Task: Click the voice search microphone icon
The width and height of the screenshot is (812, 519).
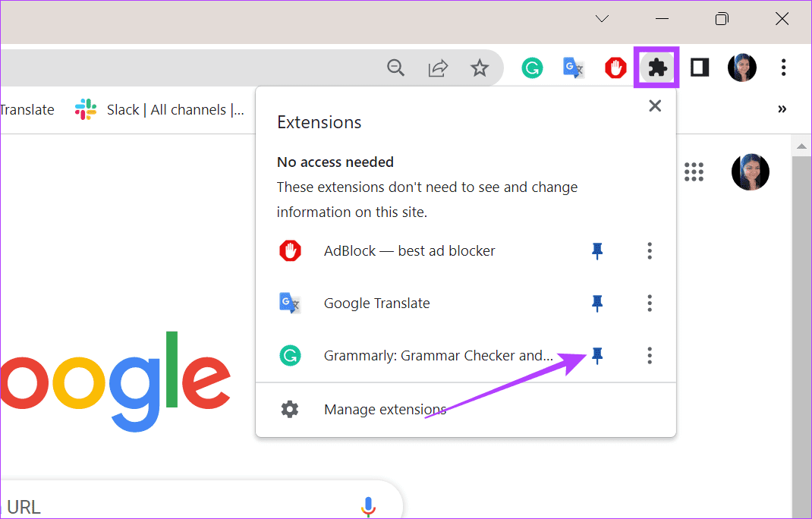Action: click(x=368, y=507)
